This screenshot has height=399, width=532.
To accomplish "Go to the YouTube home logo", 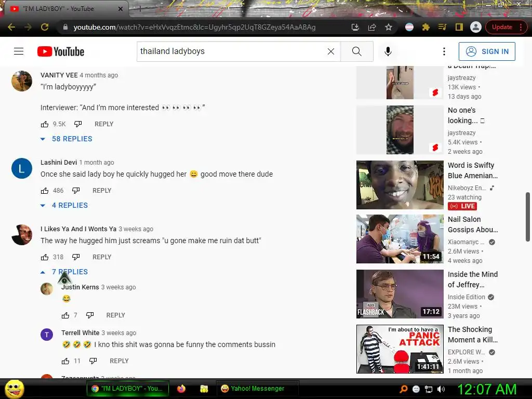I will 61,51.
